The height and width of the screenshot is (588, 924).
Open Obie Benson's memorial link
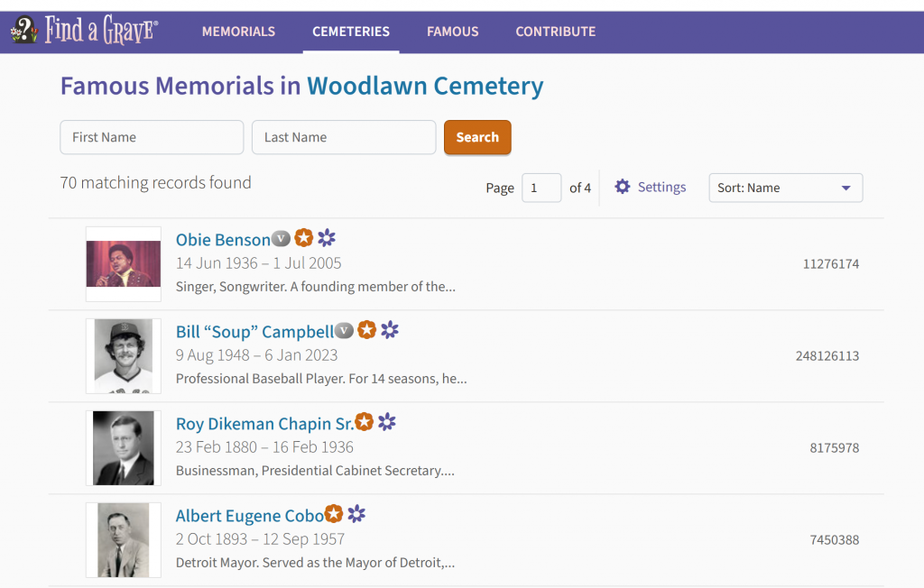coord(223,240)
